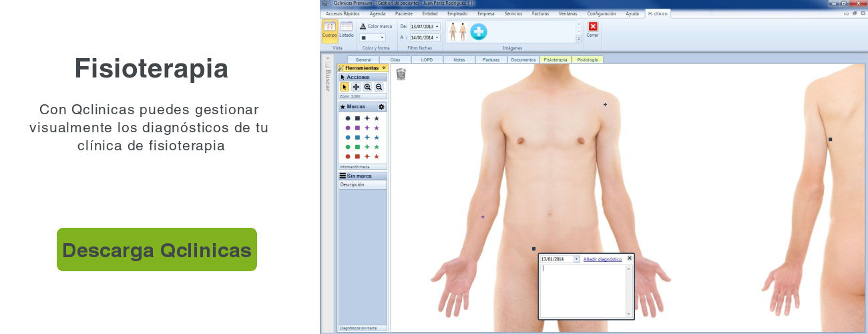Click the Descripción column header

coord(363,185)
